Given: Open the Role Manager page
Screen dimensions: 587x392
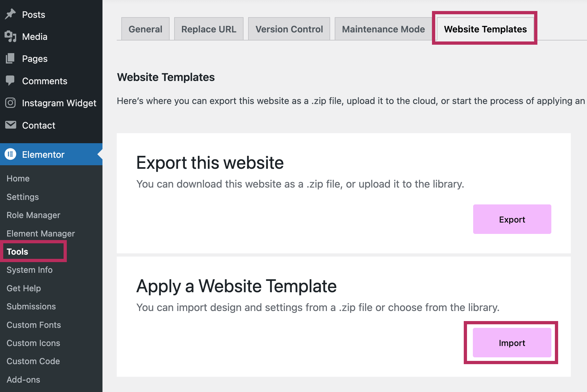Looking at the screenshot, I should pos(33,215).
